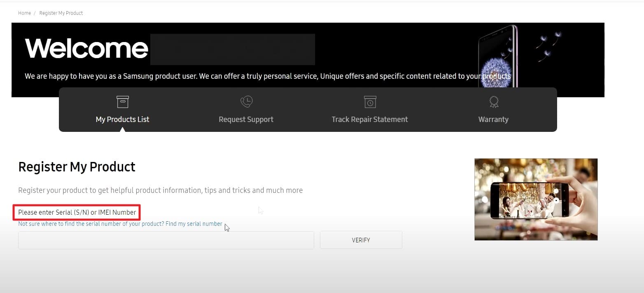The height and width of the screenshot is (293, 644).
Task: Click the Welcome banner heading
Action: [86, 48]
